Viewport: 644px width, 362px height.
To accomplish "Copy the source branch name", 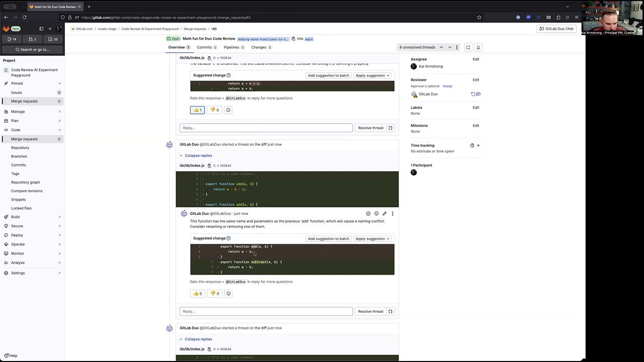I will coord(293,39).
